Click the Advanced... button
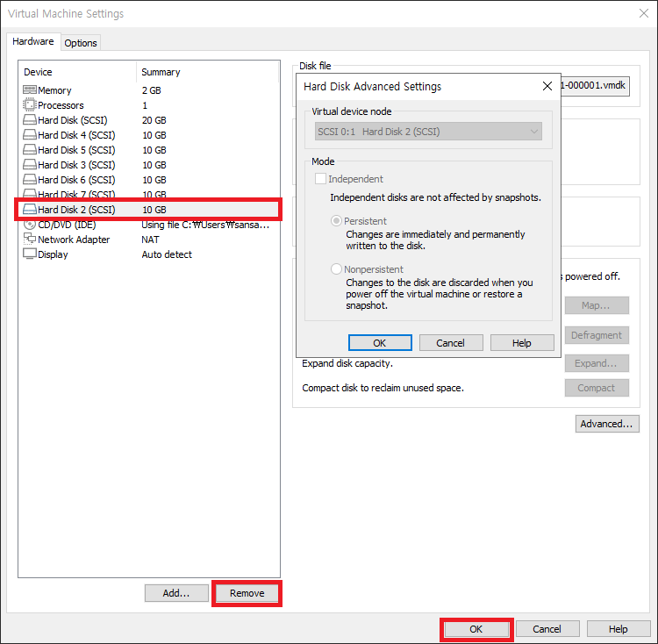Screen dimensions: 658x644 point(607,424)
